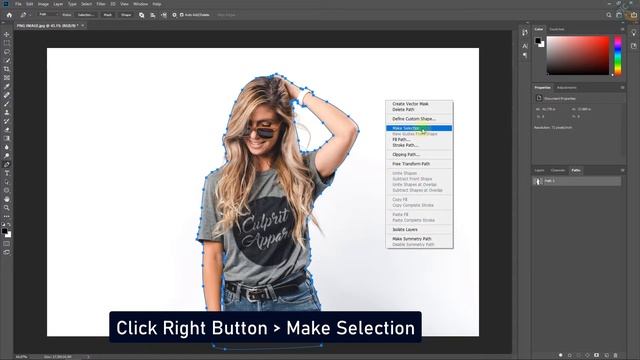Select the Eyedropper tool
The width and height of the screenshot is (640, 360).
(7, 87)
